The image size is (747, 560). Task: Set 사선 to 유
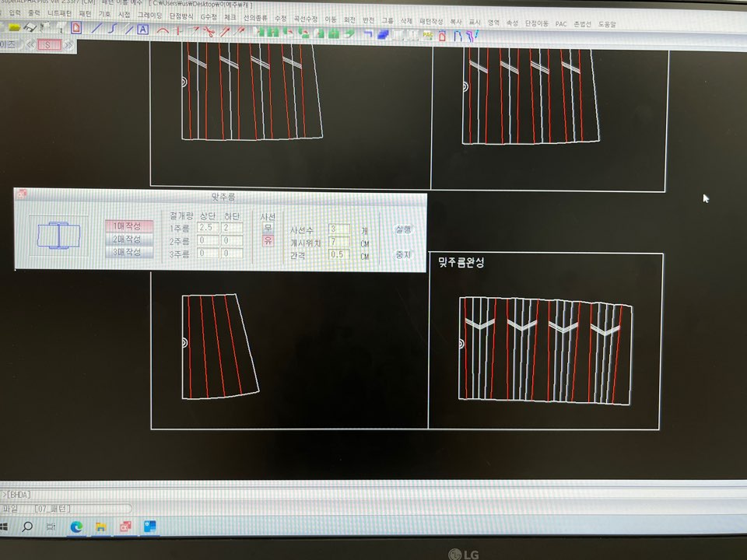coord(268,241)
